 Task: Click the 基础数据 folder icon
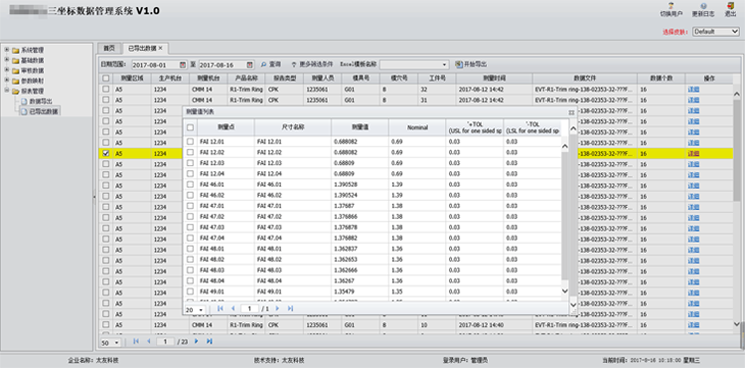16,60
